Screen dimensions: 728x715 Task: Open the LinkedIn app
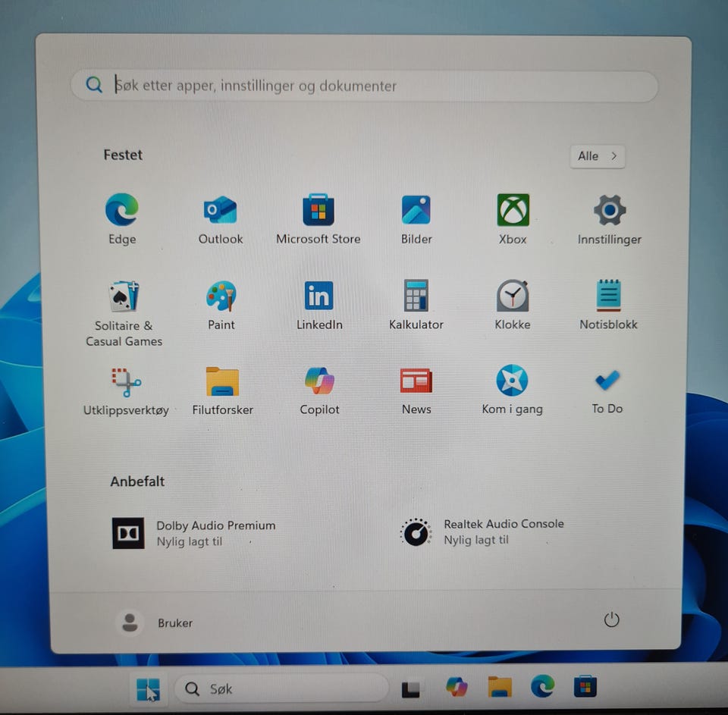tap(319, 305)
